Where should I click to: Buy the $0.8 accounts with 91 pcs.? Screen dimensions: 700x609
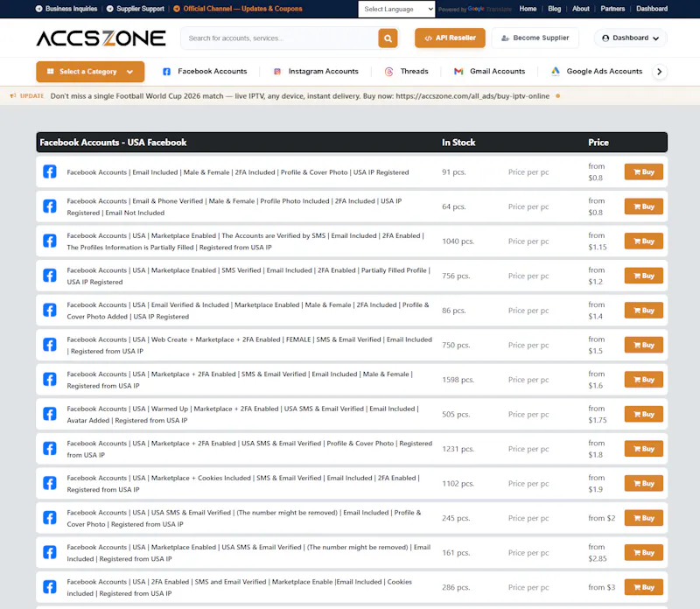tap(643, 171)
